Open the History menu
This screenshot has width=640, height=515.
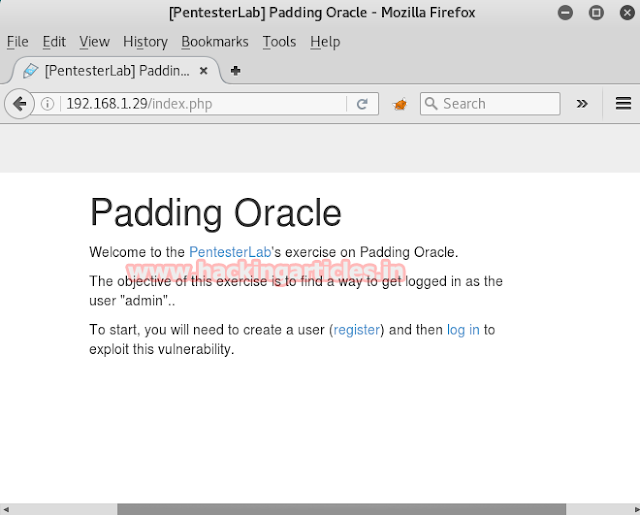point(145,42)
